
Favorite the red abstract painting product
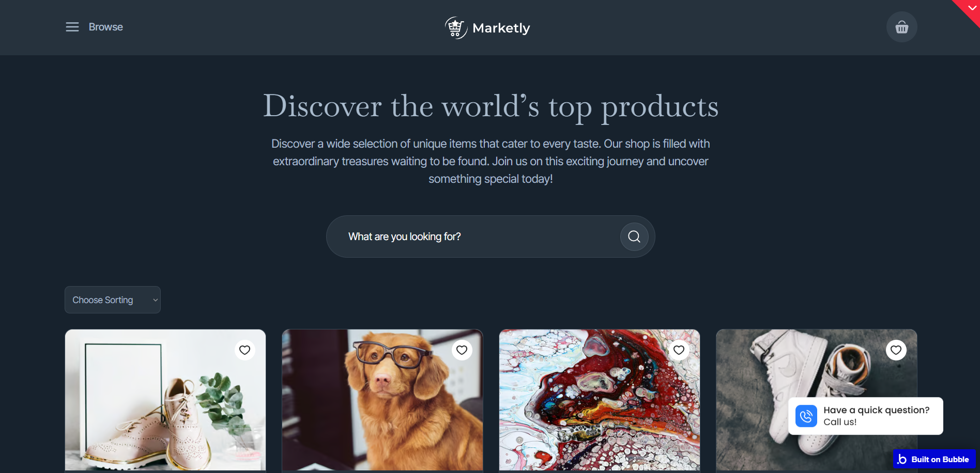679,350
